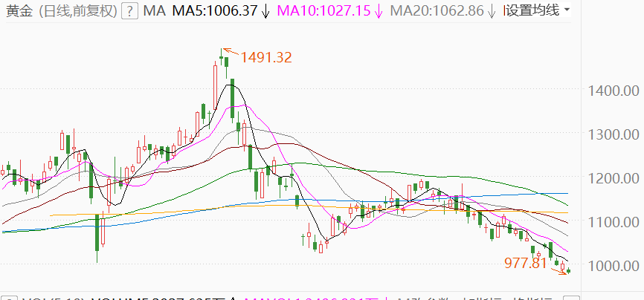This screenshot has width=644, height=300.
Task: Click the 977.81 low price label
Action: click(x=526, y=263)
